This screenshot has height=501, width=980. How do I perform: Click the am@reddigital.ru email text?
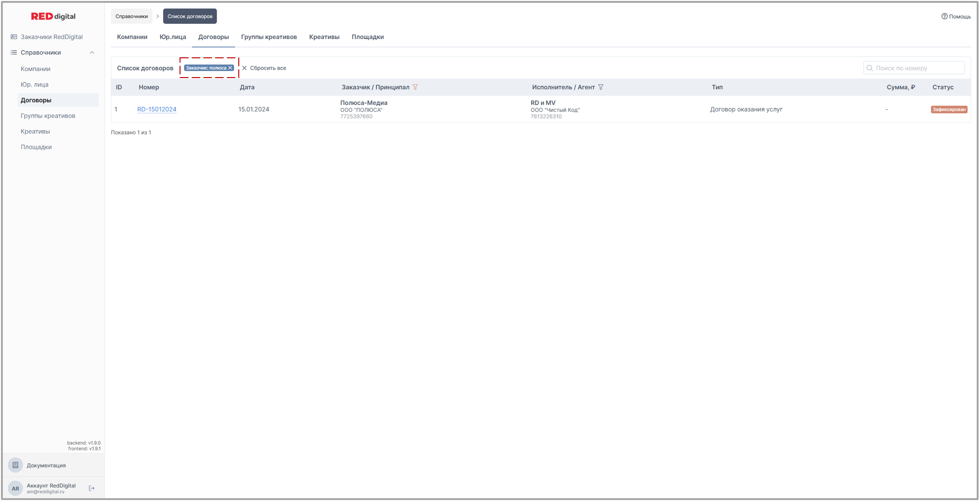tap(45, 492)
